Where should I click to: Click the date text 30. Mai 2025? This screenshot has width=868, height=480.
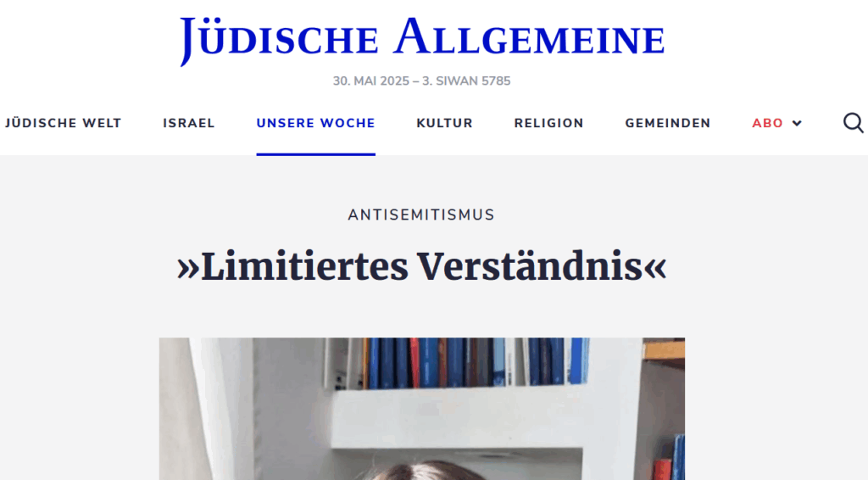(371, 81)
